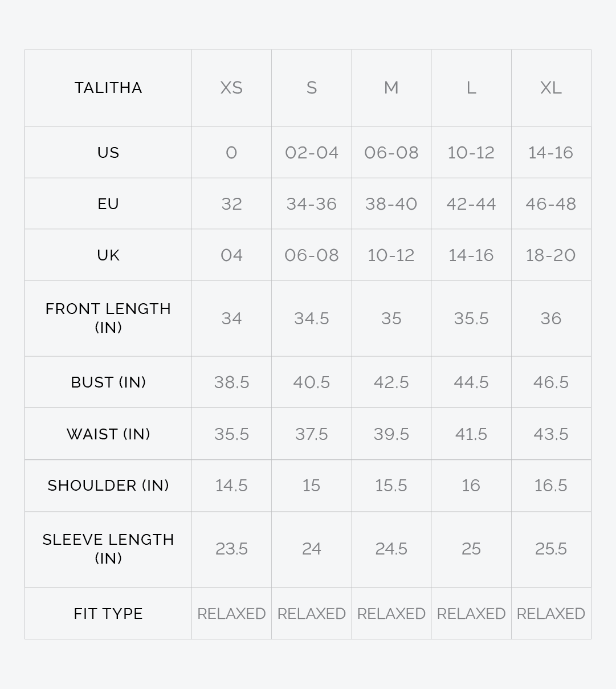Click the UK size 14-16 cell
Screen dimensions: 616x689
pos(471,255)
